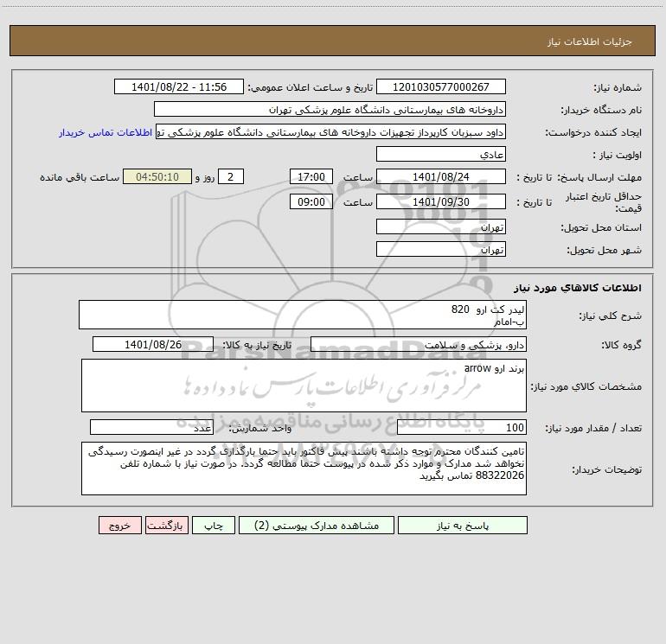Click the goods group field دارو، پزشکی و سلامت
This screenshot has width=666, height=644.
click(419, 344)
